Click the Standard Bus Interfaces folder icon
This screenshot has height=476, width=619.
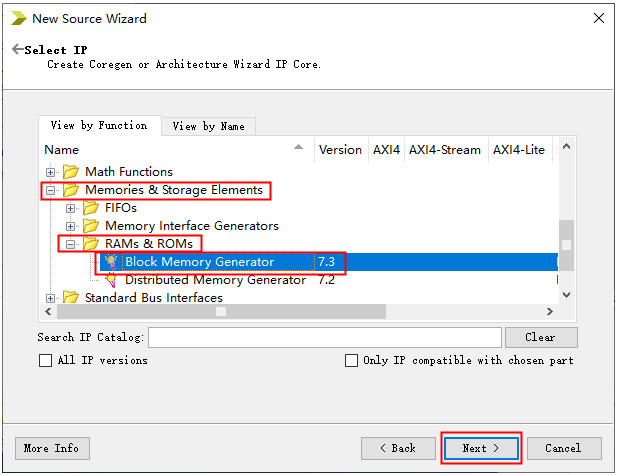tap(71, 298)
